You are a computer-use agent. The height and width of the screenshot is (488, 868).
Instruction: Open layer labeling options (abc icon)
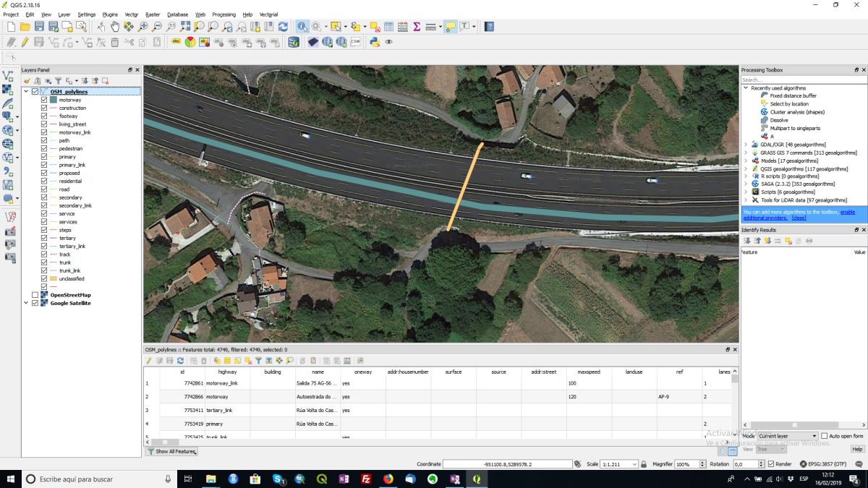[x=176, y=42]
